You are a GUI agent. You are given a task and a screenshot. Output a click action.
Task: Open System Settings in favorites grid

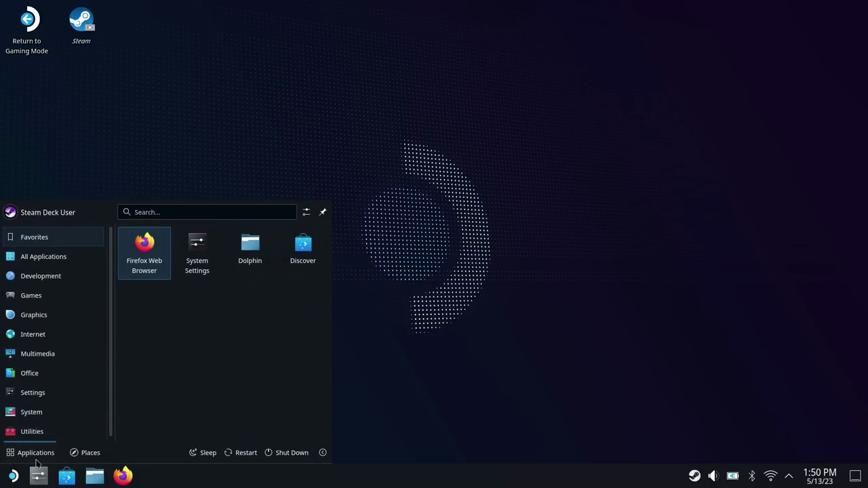(x=197, y=253)
